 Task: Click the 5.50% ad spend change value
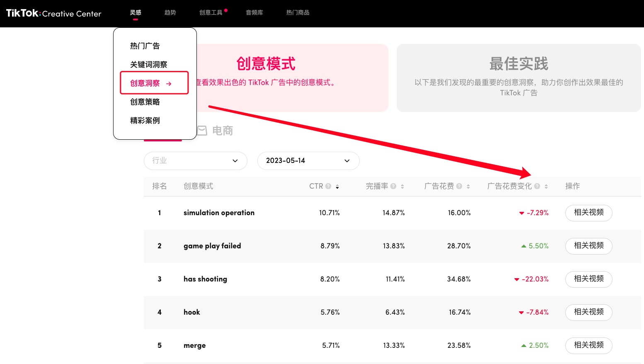click(538, 246)
